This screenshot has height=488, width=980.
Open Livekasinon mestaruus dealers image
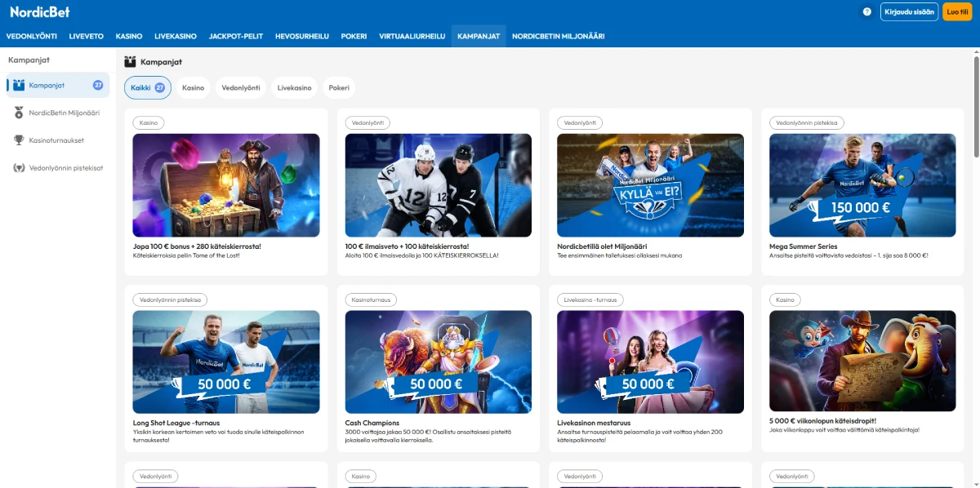(650, 362)
